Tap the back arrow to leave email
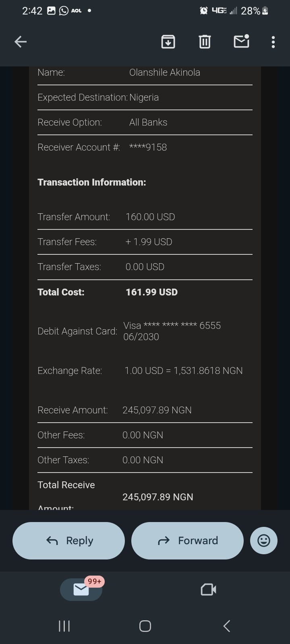 click(21, 41)
